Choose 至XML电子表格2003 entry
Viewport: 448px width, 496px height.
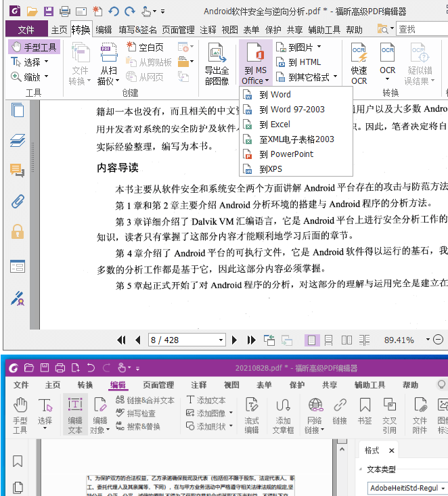[297, 139]
